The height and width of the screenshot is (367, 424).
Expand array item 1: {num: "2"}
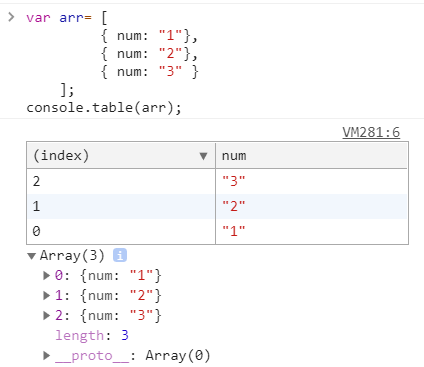(x=47, y=295)
